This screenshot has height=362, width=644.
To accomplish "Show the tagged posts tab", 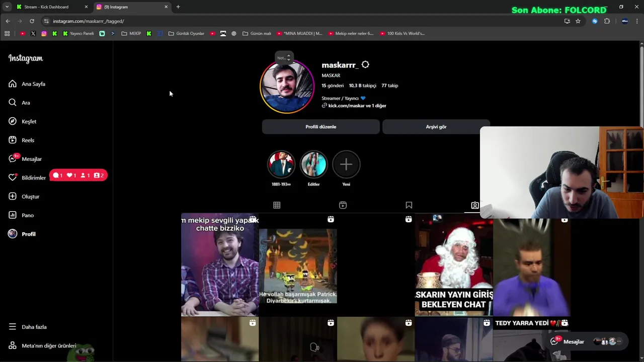I will point(474,205).
